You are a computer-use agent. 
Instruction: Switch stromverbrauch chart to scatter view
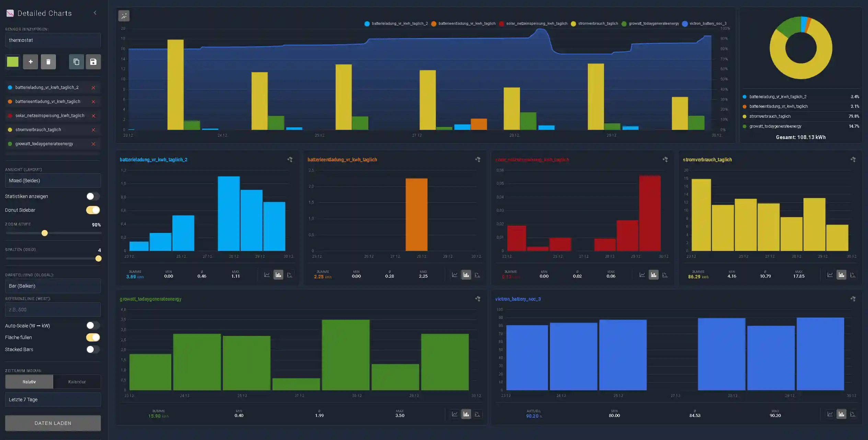(x=853, y=275)
